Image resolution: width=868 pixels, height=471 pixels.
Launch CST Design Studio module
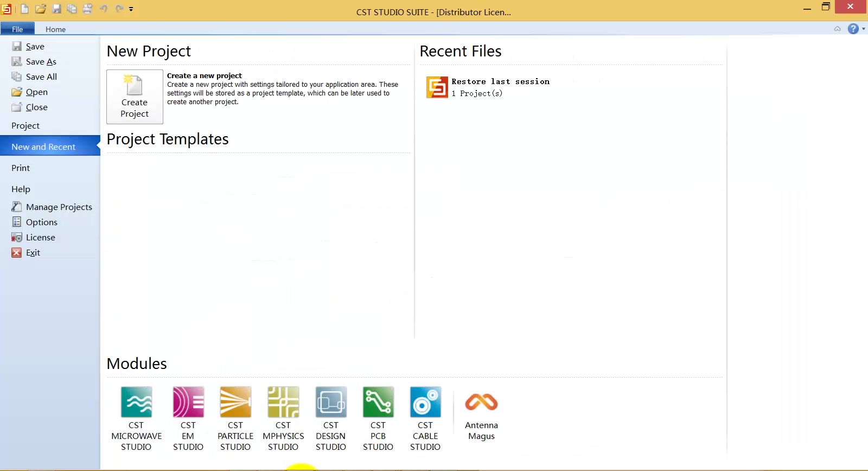tap(331, 419)
